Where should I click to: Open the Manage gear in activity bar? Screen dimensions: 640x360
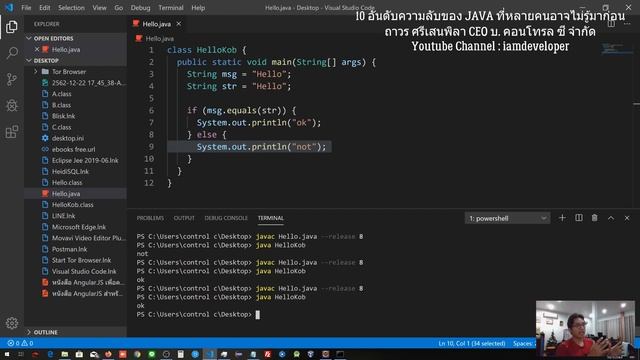click(11, 323)
